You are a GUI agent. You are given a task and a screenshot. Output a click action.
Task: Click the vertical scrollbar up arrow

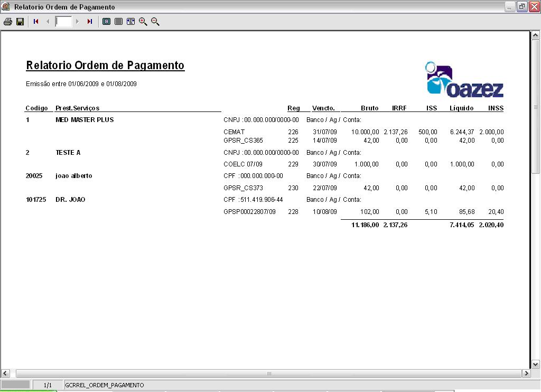point(535,35)
